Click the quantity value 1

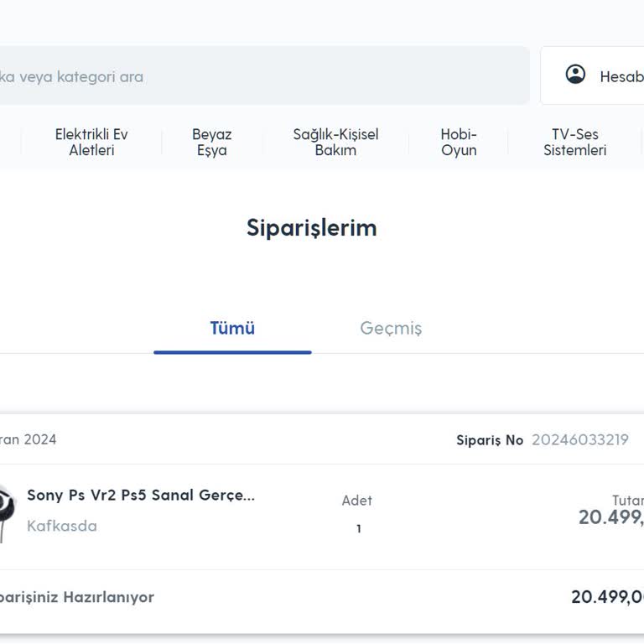coord(359,528)
